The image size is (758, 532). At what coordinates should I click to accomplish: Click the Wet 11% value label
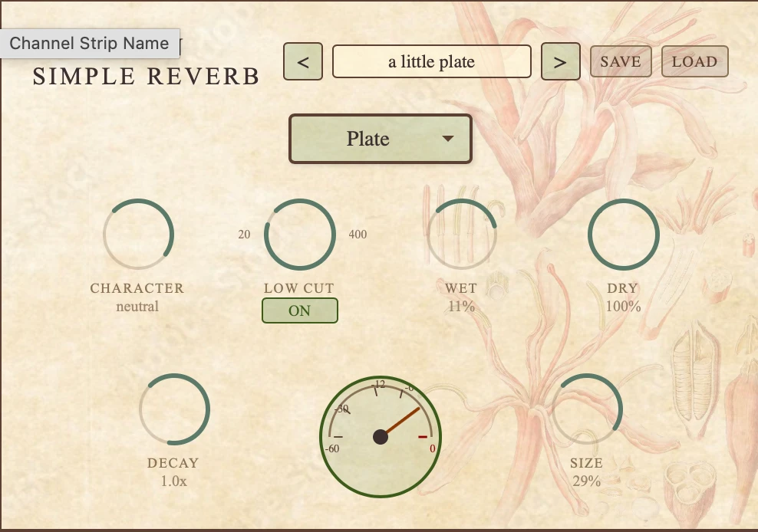click(x=461, y=307)
